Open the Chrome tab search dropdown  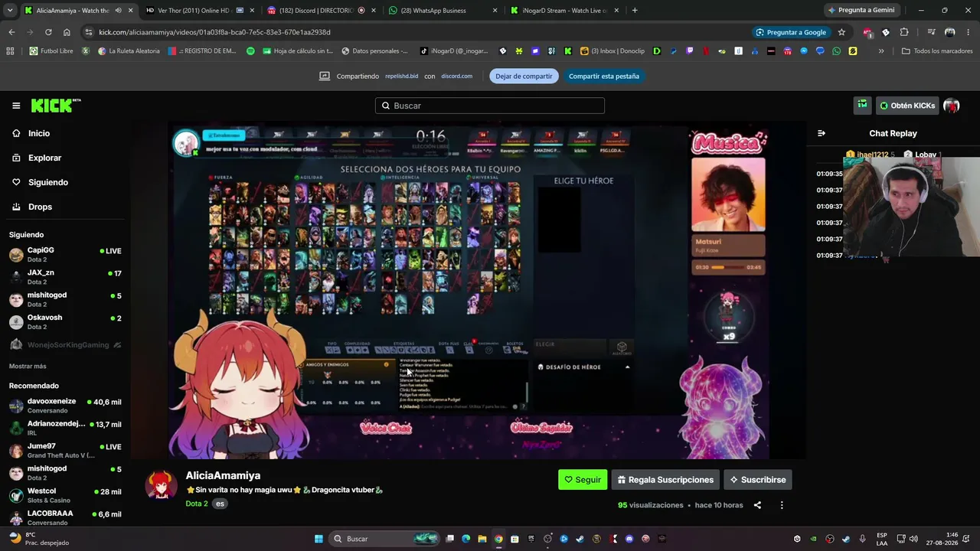click(x=11, y=10)
